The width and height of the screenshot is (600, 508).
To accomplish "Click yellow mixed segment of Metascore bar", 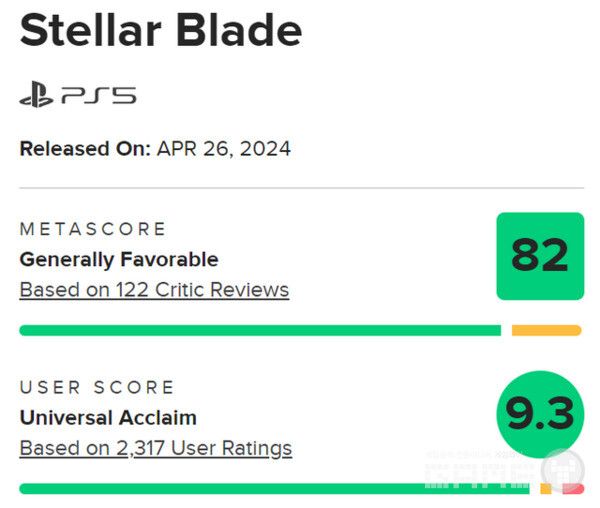I will 546,330.
